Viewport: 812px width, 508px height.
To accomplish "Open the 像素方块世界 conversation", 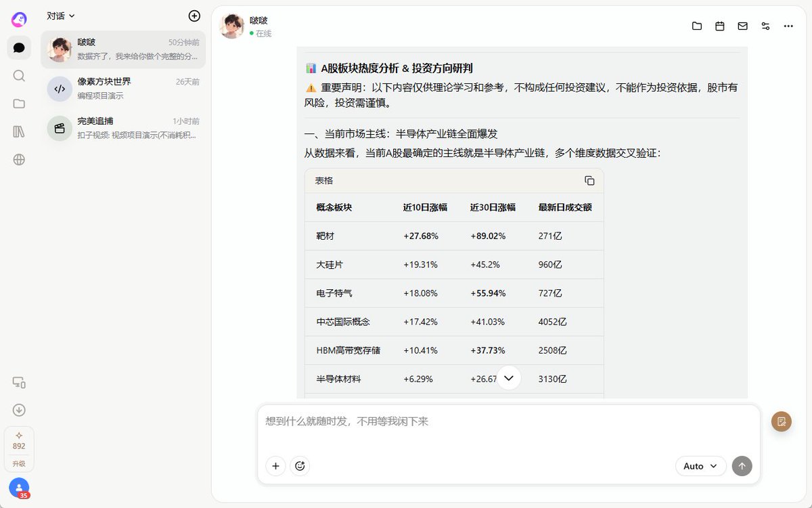I will click(x=123, y=88).
